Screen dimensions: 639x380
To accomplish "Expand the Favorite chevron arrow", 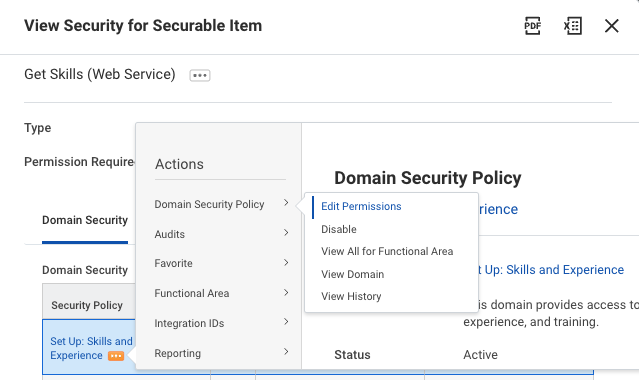I will [286, 262].
